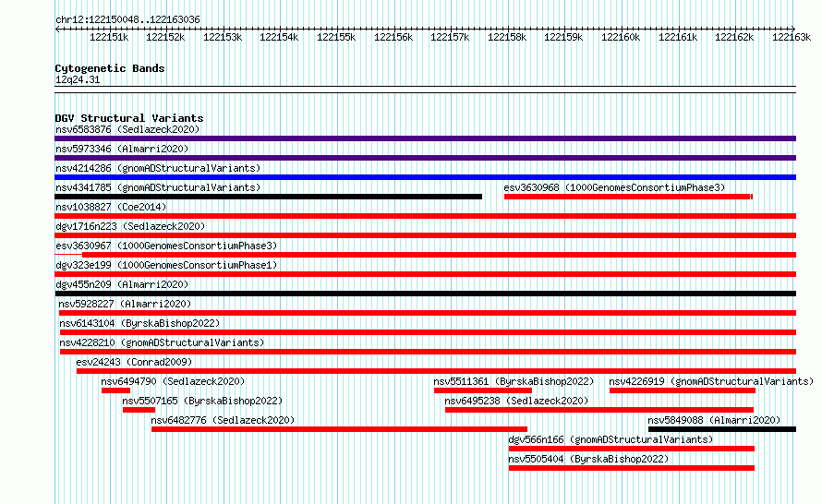This screenshot has height=504, width=822.
Task: Click the 122151k ruler mark
Action: tap(109, 37)
